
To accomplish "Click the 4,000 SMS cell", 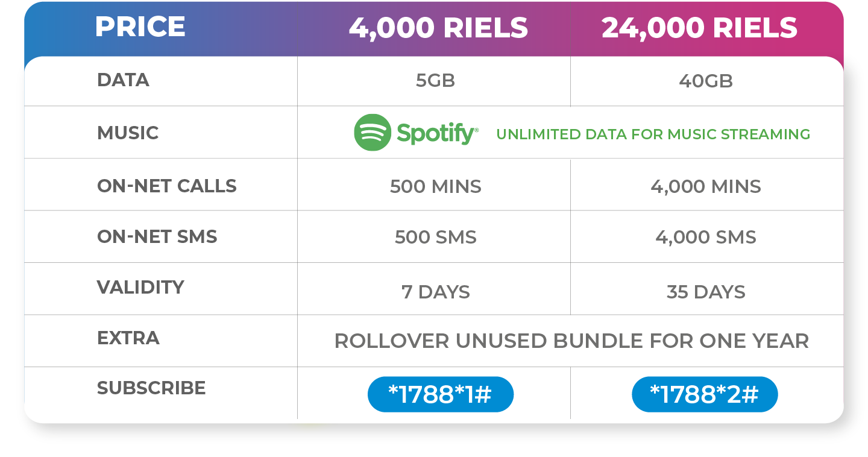I will pos(706,237).
